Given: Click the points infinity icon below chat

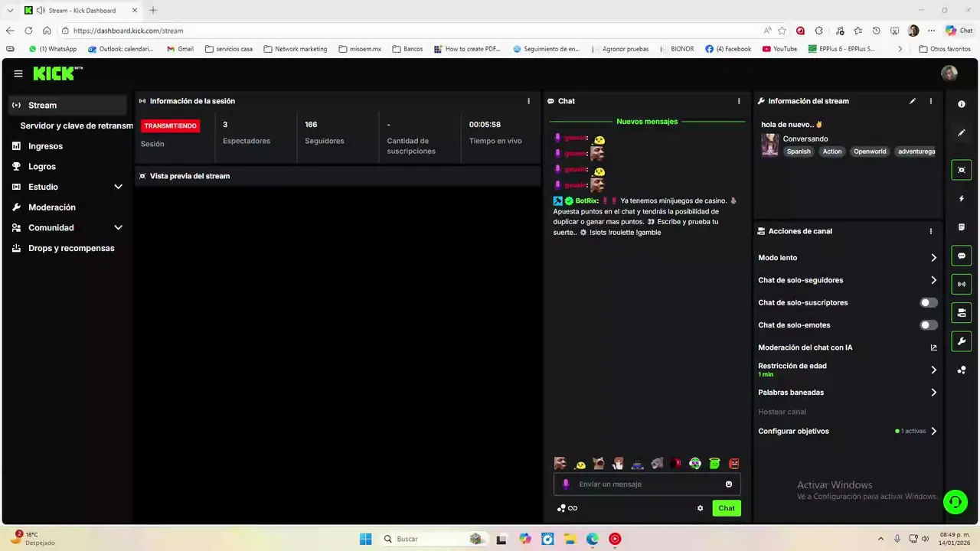Looking at the screenshot, I should click(x=567, y=508).
